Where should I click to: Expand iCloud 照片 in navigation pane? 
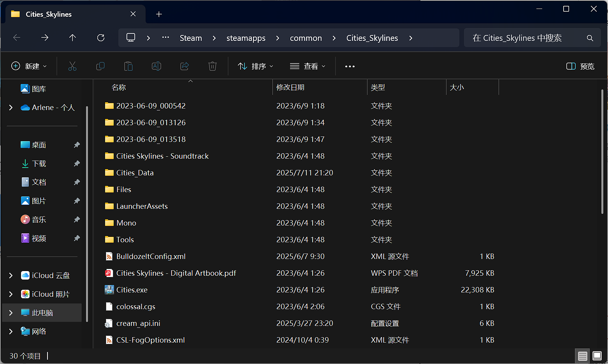(x=11, y=294)
